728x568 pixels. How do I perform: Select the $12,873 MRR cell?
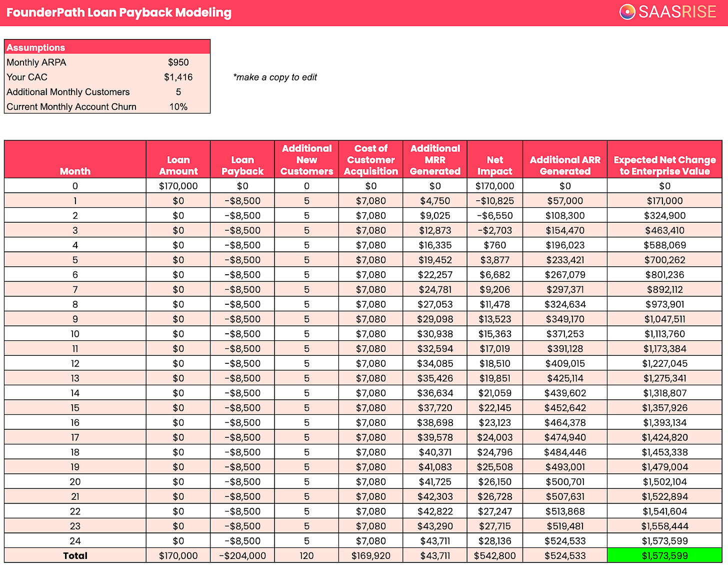(x=435, y=230)
